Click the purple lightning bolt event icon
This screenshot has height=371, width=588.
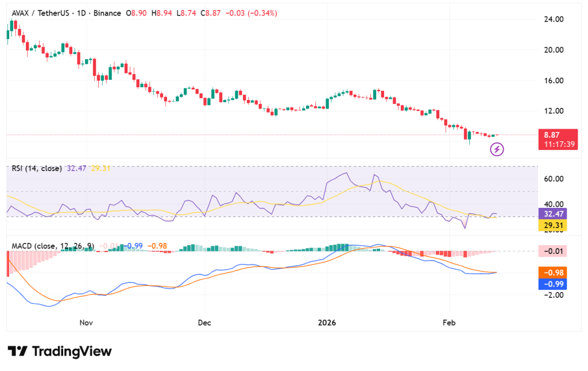click(497, 149)
